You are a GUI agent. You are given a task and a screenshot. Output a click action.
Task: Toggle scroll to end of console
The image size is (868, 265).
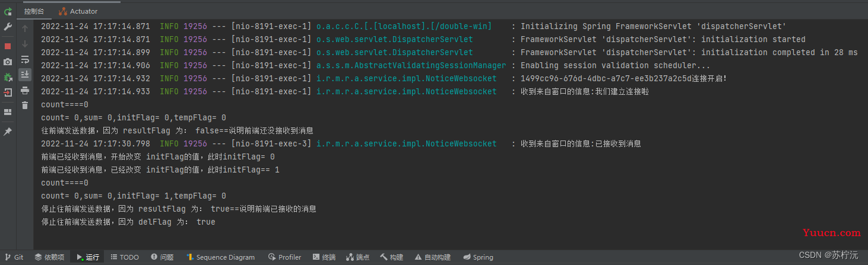click(x=25, y=75)
